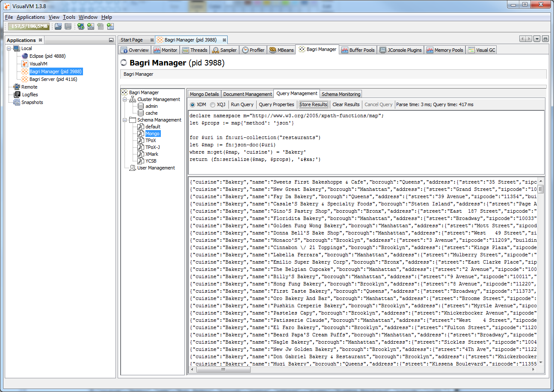This screenshot has height=392, width=554.
Task: Open the Threads tab
Action: click(x=195, y=50)
